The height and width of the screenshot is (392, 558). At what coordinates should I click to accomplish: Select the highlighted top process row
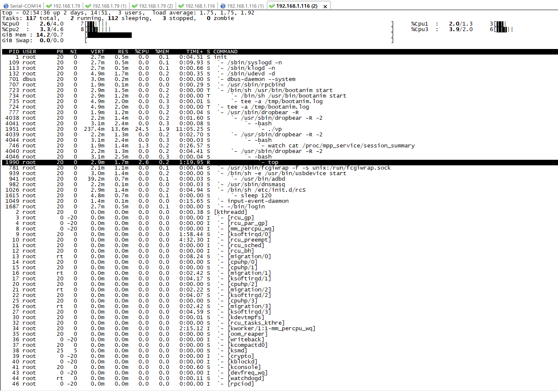(279, 162)
